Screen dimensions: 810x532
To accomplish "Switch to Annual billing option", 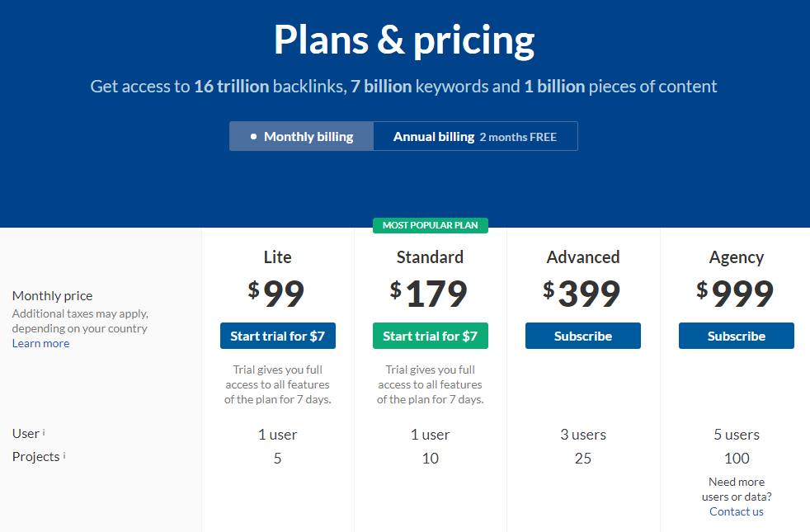I will (x=475, y=136).
